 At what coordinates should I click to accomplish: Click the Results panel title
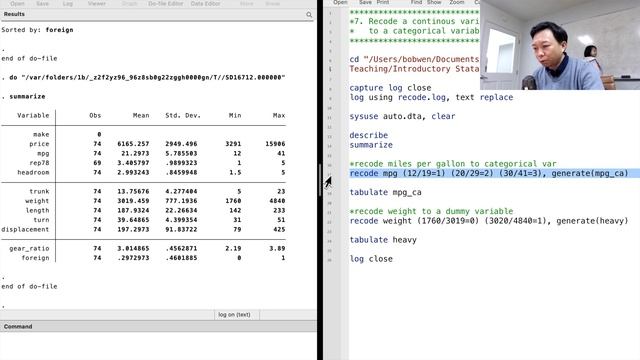click(14, 14)
